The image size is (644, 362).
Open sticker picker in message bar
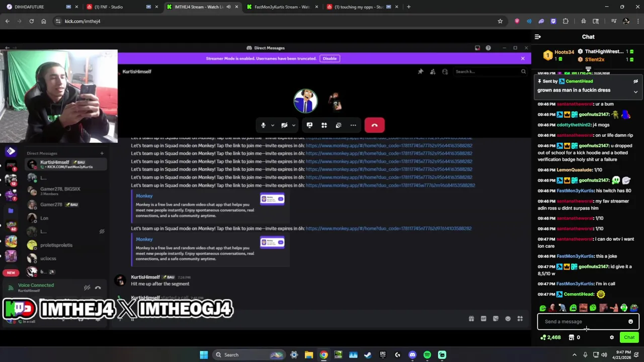point(496,319)
